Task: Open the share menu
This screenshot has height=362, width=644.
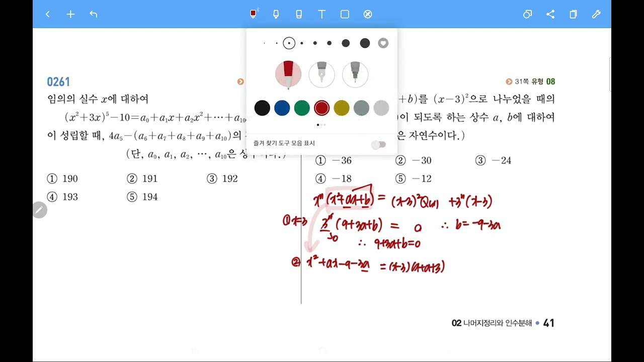Action: 550,14
